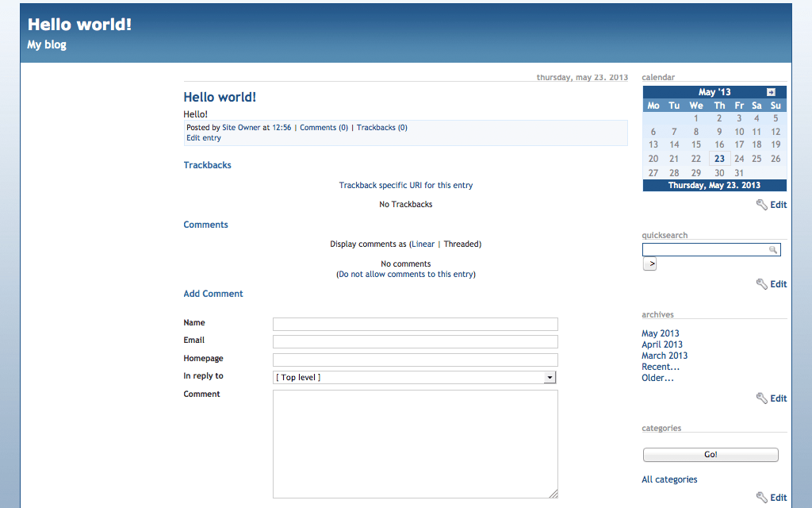Click 'Do not allow comments to this entry'
Viewport: 812px width, 508px height.
(x=406, y=274)
